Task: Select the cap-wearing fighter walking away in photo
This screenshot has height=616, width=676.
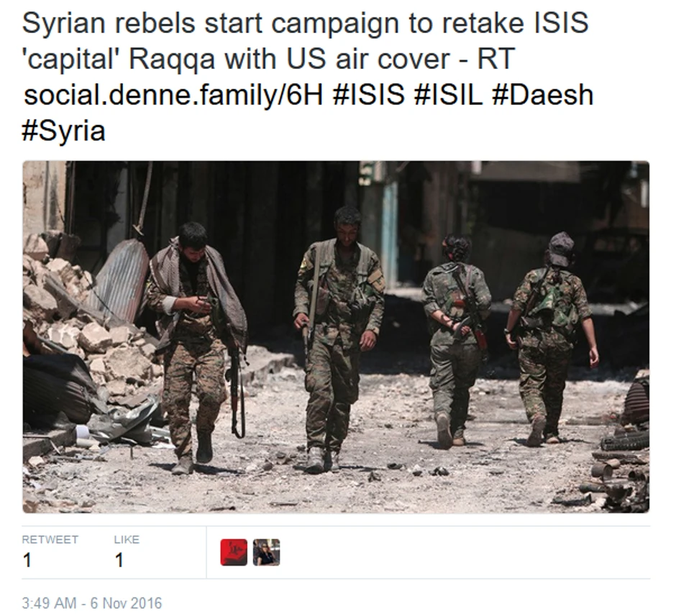Action: click(x=552, y=338)
